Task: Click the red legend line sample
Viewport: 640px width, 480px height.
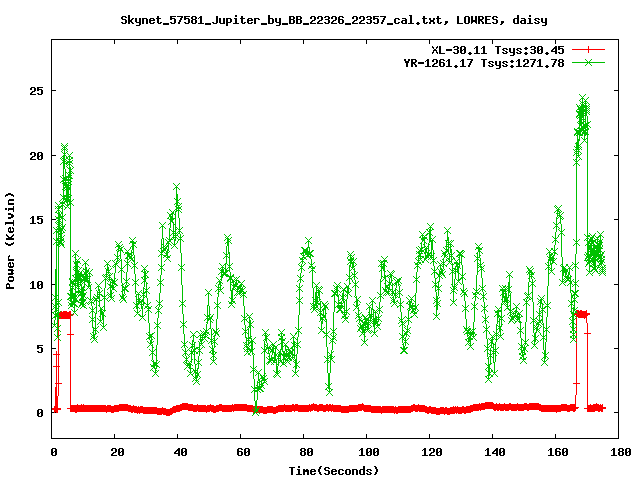Action: (x=588, y=50)
